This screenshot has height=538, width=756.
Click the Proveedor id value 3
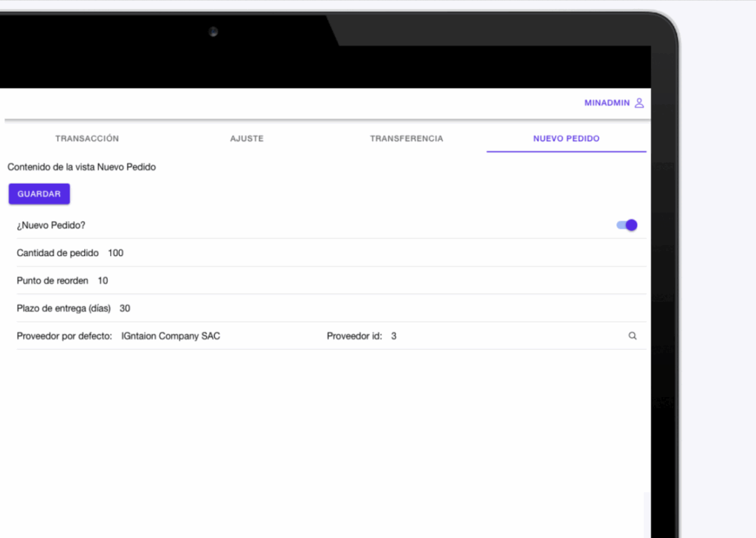394,336
